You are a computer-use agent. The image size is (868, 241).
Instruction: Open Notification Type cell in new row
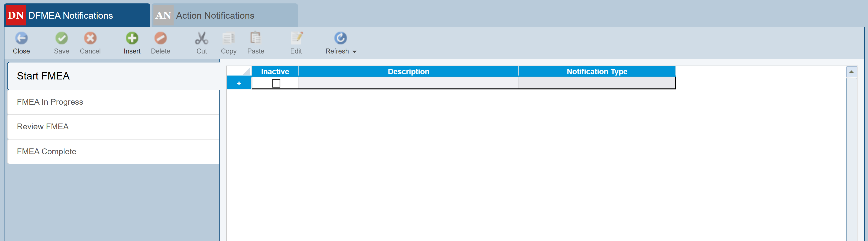tap(596, 83)
